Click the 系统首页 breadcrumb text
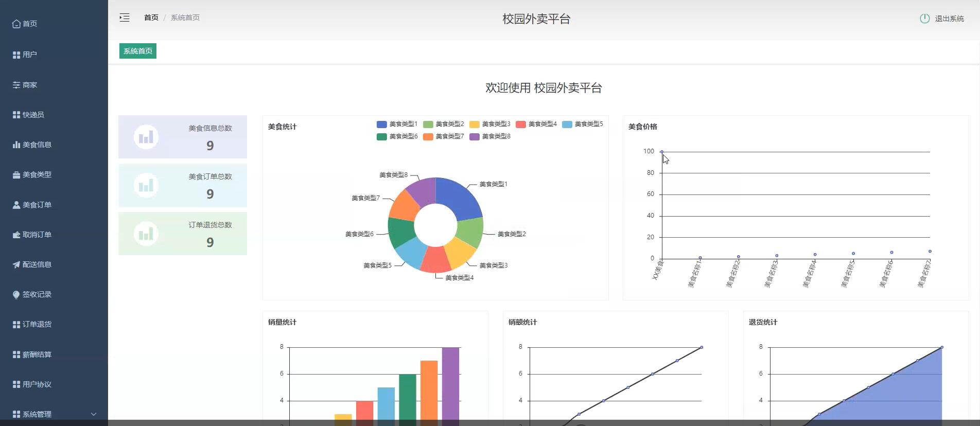The width and height of the screenshot is (980, 426). (x=185, y=17)
